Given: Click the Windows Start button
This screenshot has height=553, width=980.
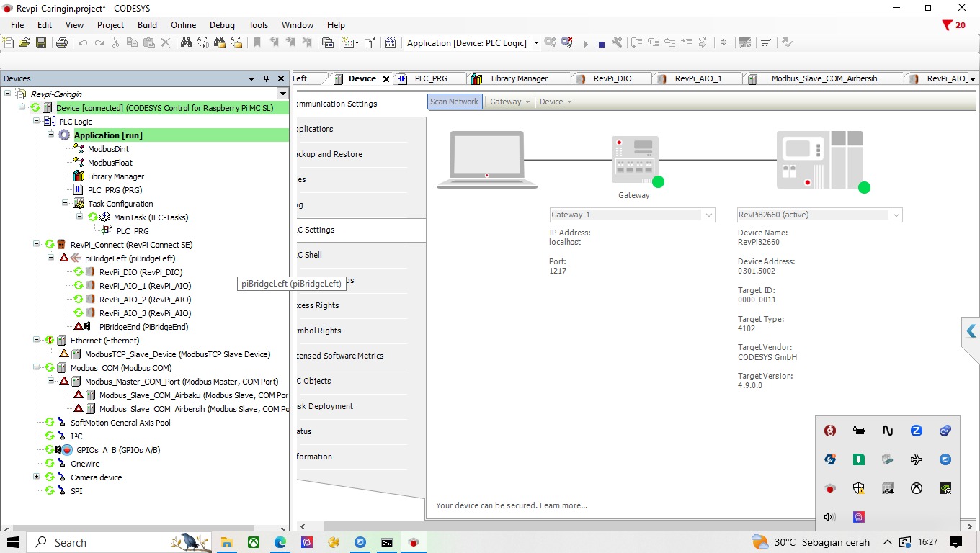Looking at the screenshot, I should [13, 542].
